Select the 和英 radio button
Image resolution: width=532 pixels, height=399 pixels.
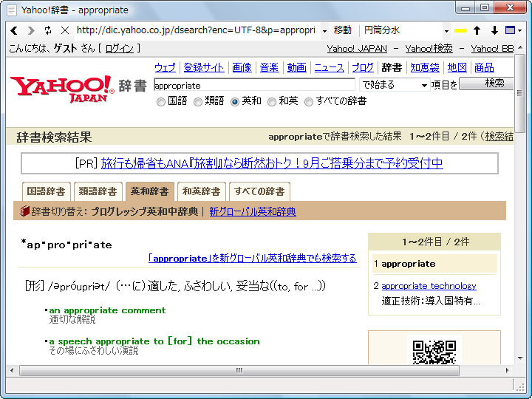272,102
